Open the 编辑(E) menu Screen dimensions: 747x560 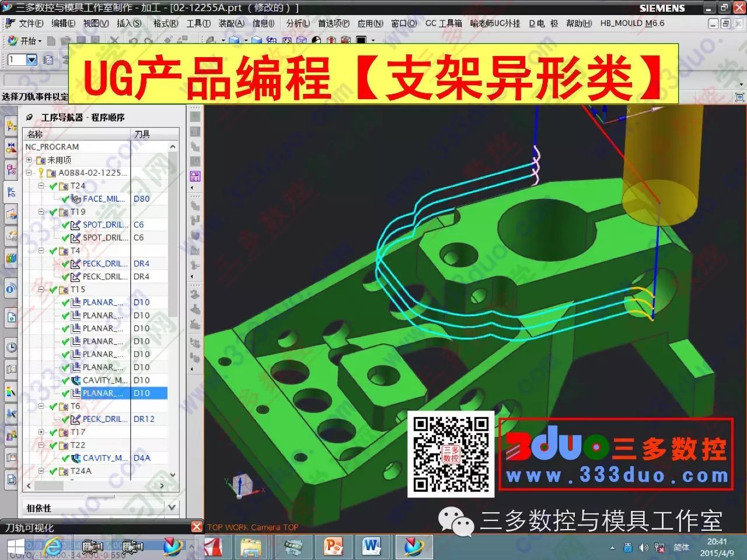click(63, 23)
